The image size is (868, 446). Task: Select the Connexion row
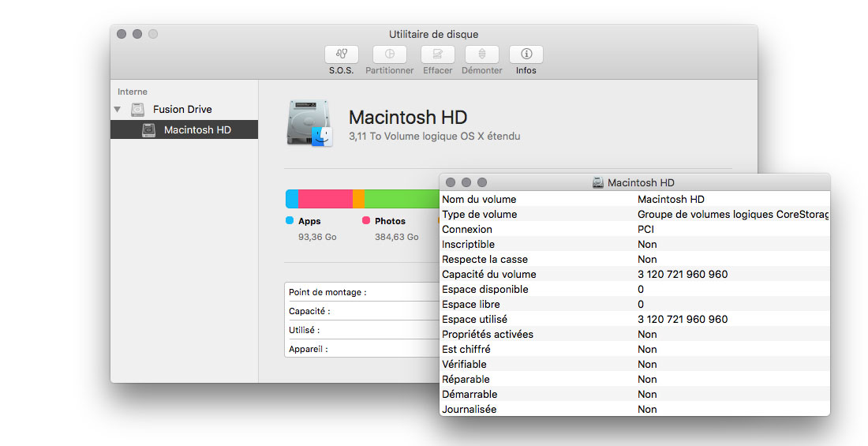tap(634, 229)
